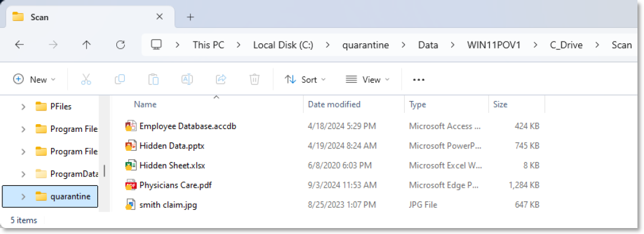Go up one folder level
This screenshot has height=234, width=644.
(86, 45)
